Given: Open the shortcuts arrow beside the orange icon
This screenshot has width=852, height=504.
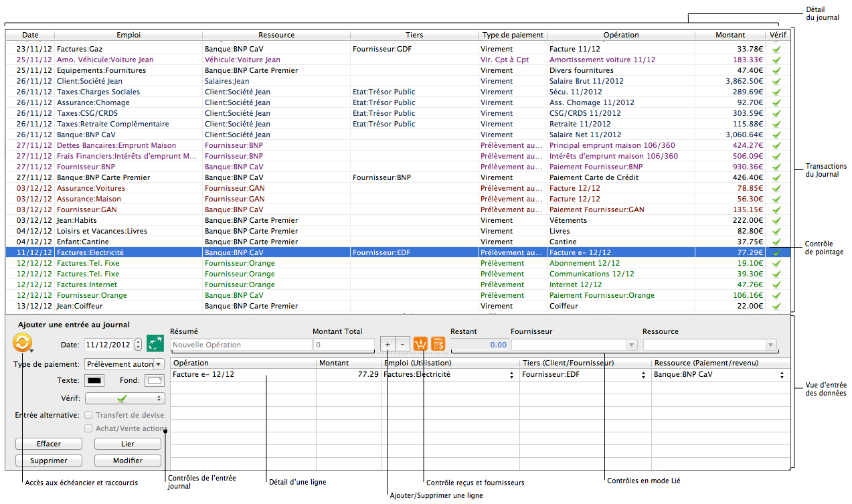Looking at the screenshot, I should [x=31, y=350].
